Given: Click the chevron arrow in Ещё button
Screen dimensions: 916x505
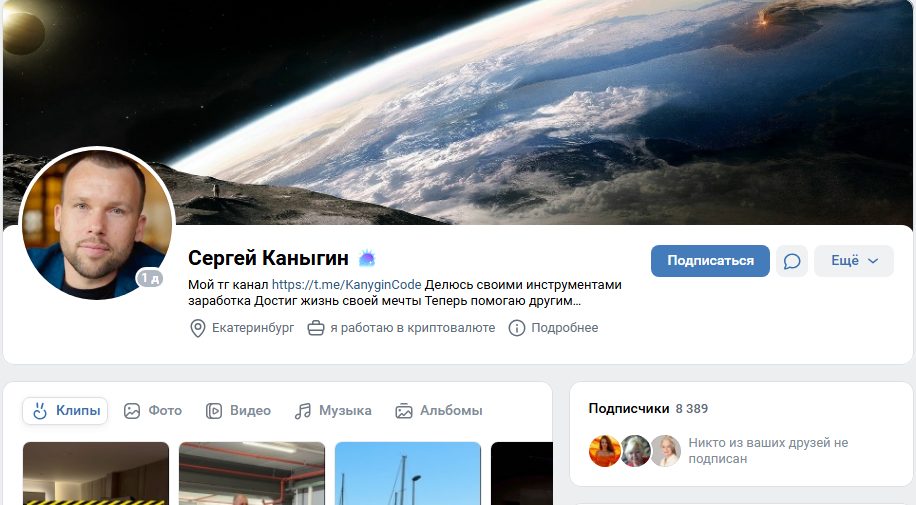Looking at the screenshot, I should click(873, 261).
